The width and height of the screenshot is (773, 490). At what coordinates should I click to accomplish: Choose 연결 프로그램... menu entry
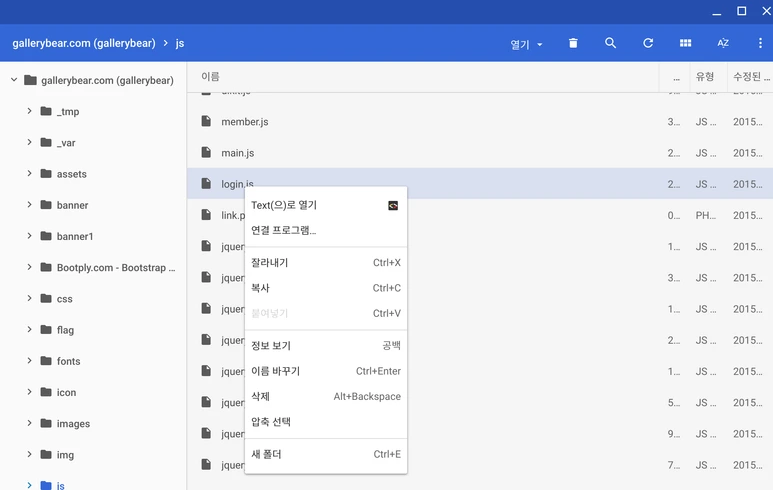[x=326, y=230]
